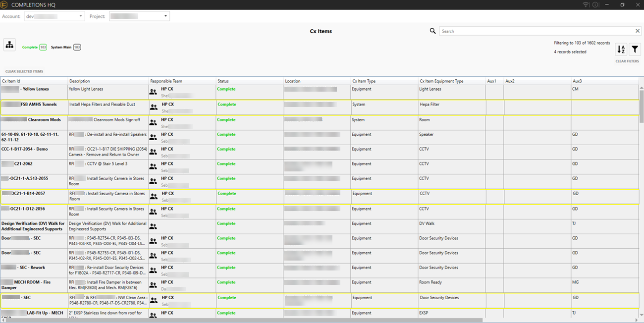
Task: Click the Clear Filters link
Action: (627, 61)
